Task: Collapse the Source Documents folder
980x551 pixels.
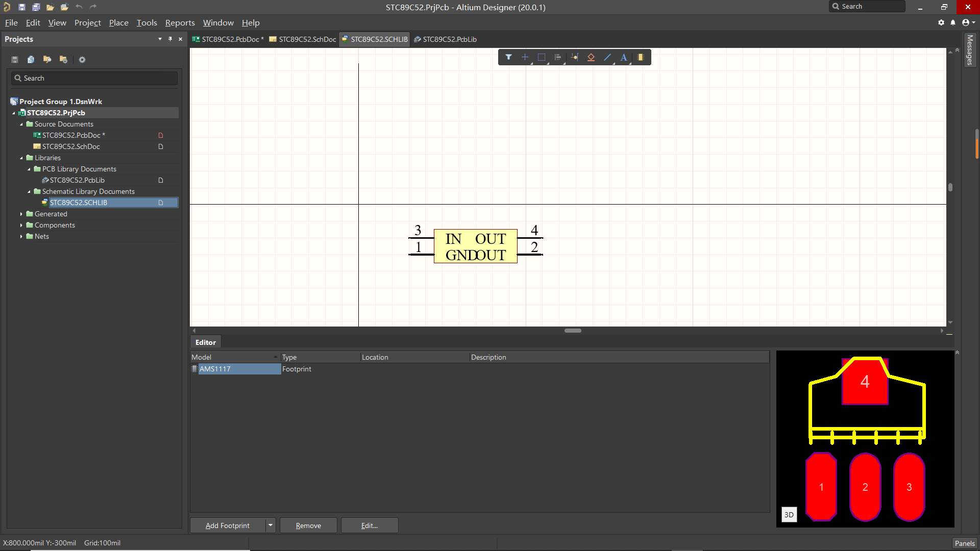Action: (21, 124)
